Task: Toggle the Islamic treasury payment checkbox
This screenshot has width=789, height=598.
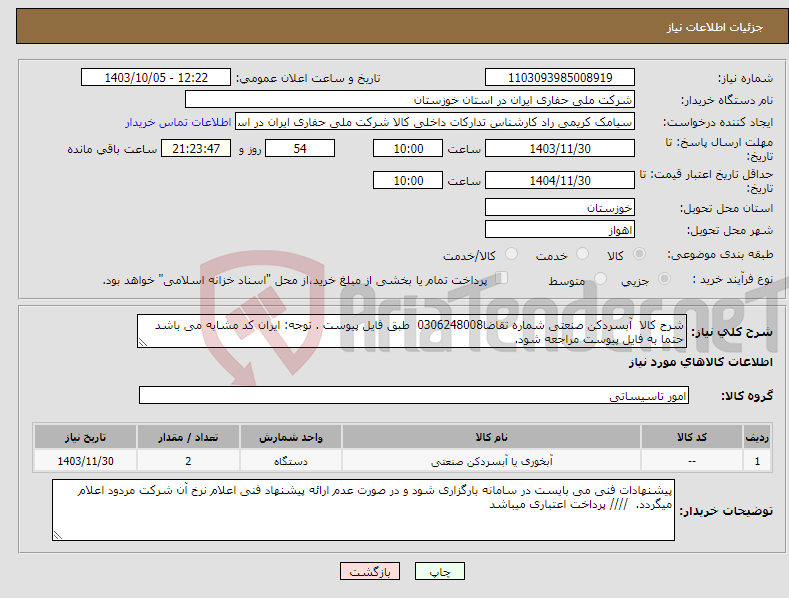Action: (x=502, y=277)
